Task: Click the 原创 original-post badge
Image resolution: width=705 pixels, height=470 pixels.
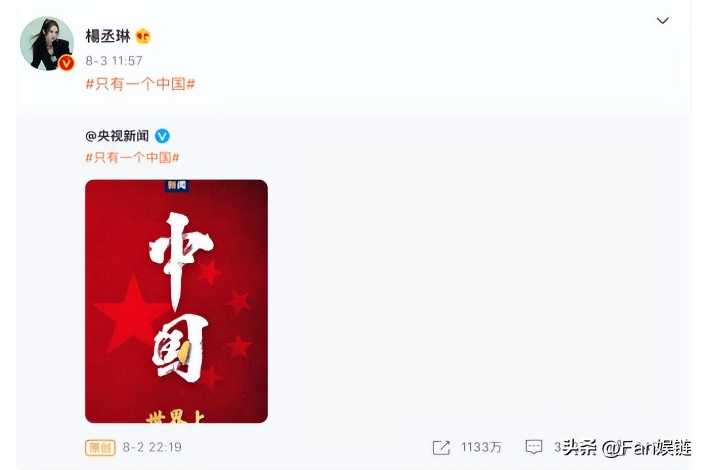Action: pyautogui.click(x=100, y=448)
